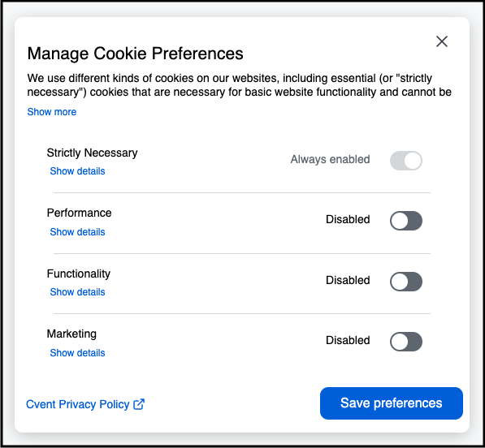Click the Save preferences button
Image resolution: width=485 pixels, height=448 pixels.
pyautogui.click(x=392, y=403)
